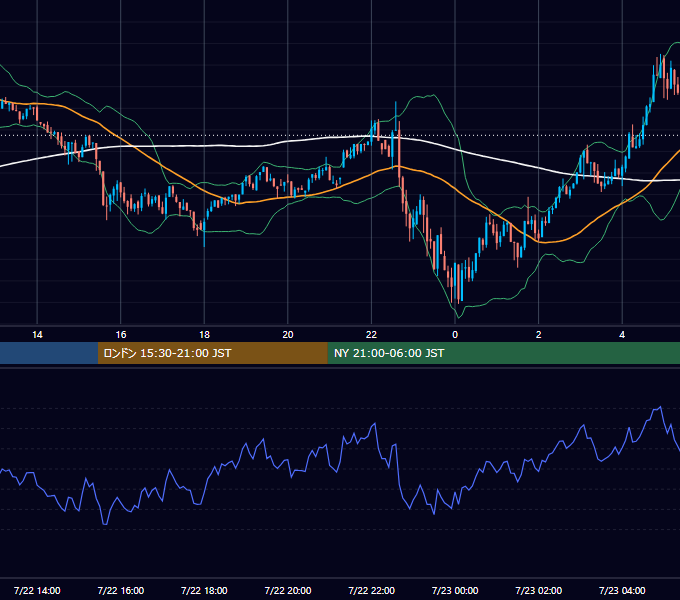The width and height of the screenshot is (680, 600).
Task: Click hour label 14 on chart axis
Action: click(37, 335)
